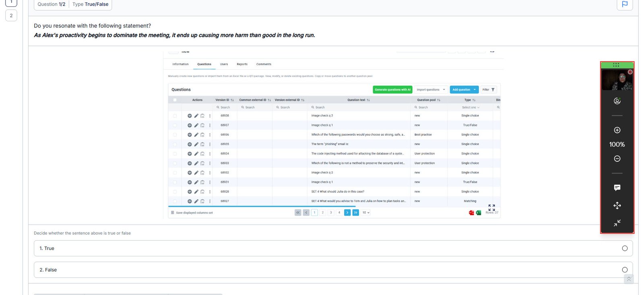Image resolution: width=644 pixels, height=295 pixels.
Task: Expand the embedded image to fullscreen
Action: tap(491, 208)
